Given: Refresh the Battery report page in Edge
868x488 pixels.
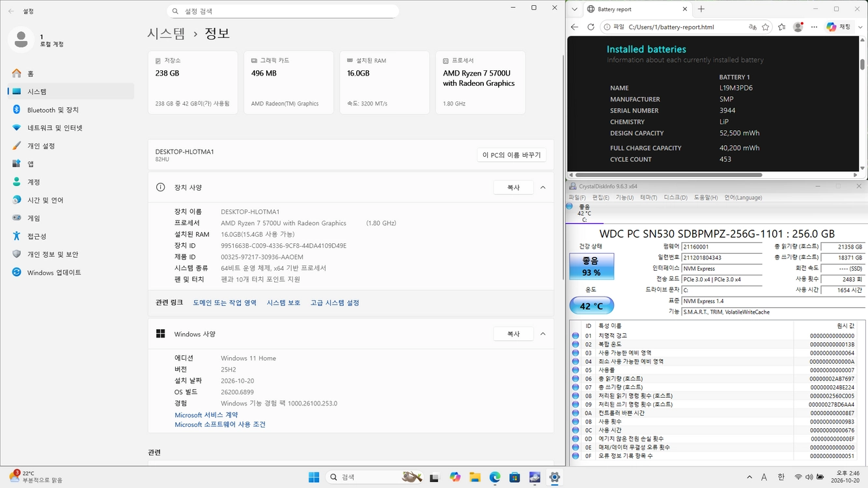Looking at the screenshot, I should point(591,27).
